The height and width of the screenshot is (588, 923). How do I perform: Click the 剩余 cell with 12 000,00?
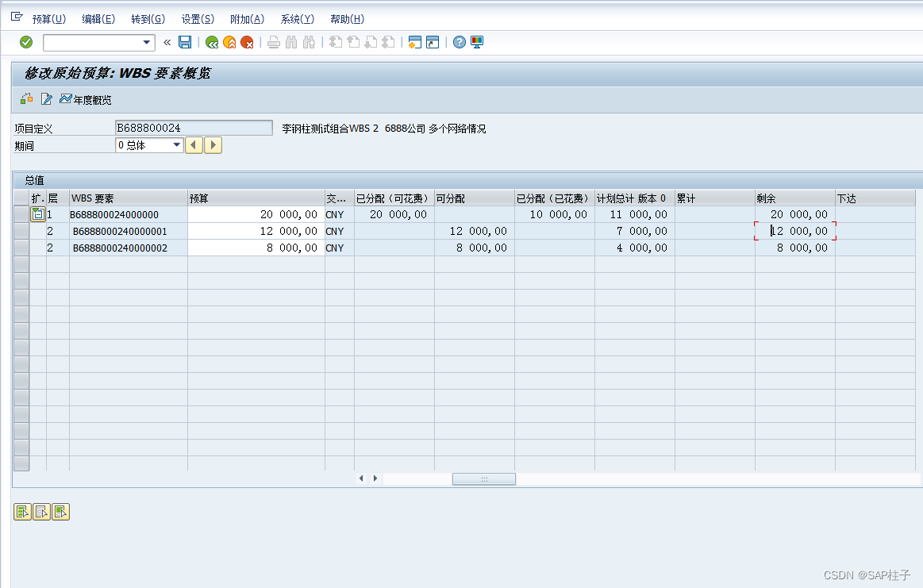coord(795,232)
